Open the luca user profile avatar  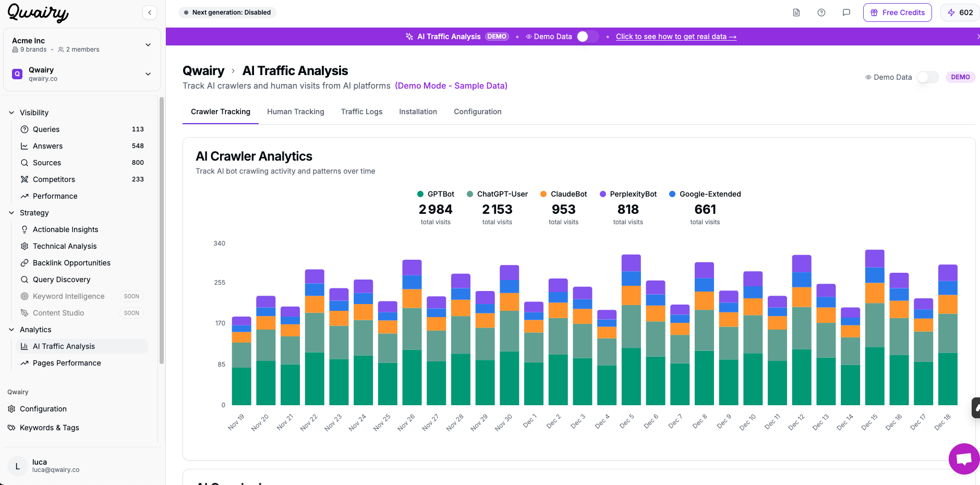coord(17,466)
